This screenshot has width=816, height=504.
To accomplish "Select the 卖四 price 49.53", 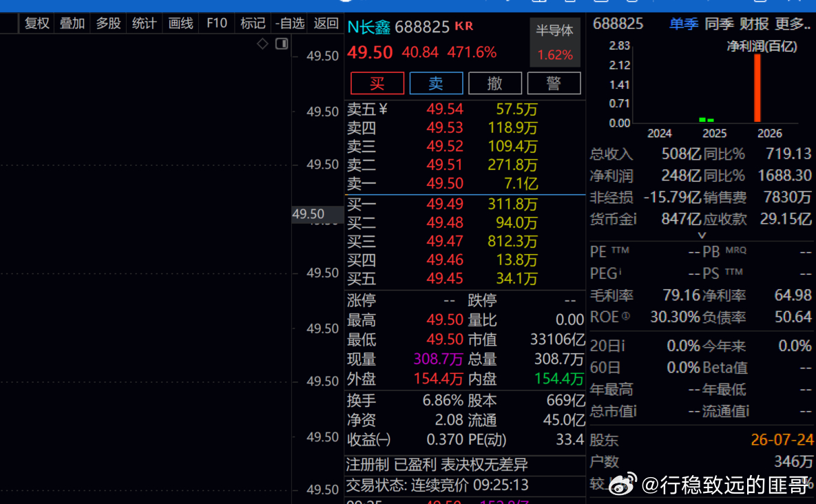I will click(444, 128).
